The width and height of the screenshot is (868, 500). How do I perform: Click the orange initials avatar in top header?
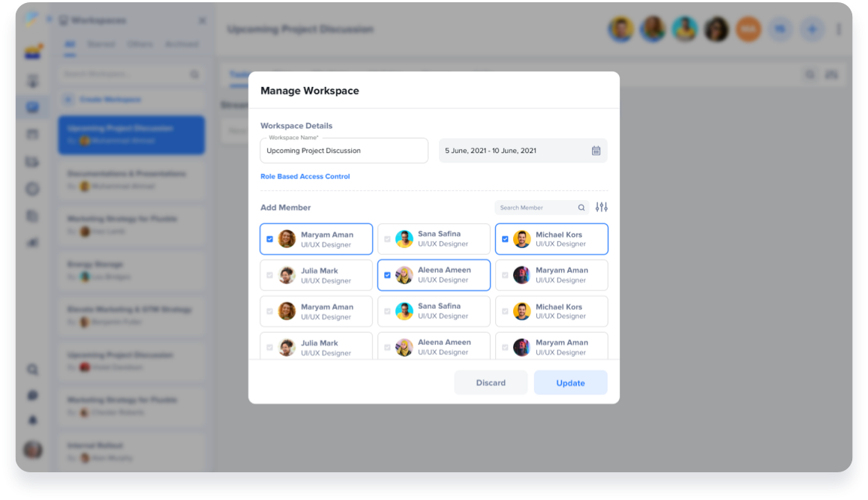pos(749,29)
